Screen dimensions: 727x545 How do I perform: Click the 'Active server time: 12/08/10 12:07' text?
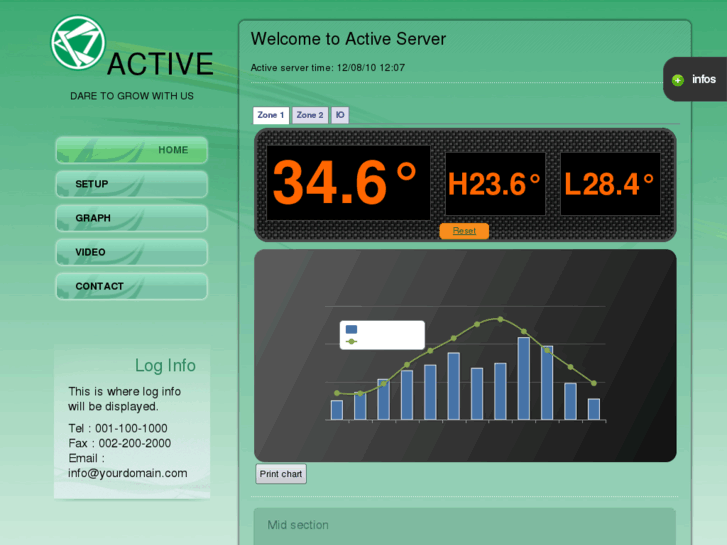pyautogui.click(x=328, y=68)
